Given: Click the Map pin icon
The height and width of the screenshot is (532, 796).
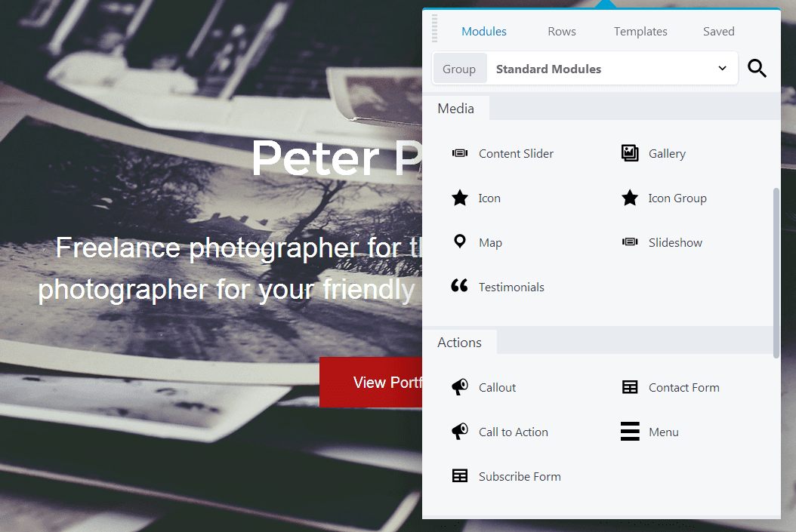Looking at the screenshot, I should 460,241.
